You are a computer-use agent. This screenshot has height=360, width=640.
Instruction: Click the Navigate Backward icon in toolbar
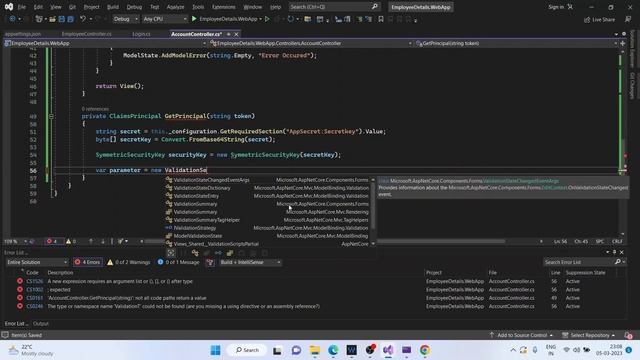tap(12, 19)
